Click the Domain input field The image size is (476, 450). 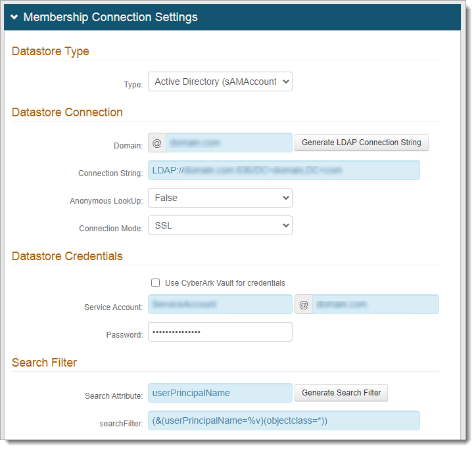[229, 143]
